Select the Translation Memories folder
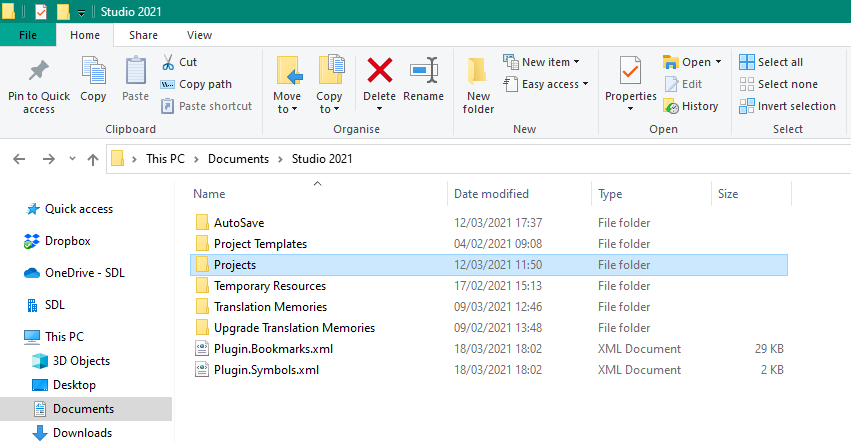The width and height of the screenshot is (851, 443). click(x=270, y=307)
